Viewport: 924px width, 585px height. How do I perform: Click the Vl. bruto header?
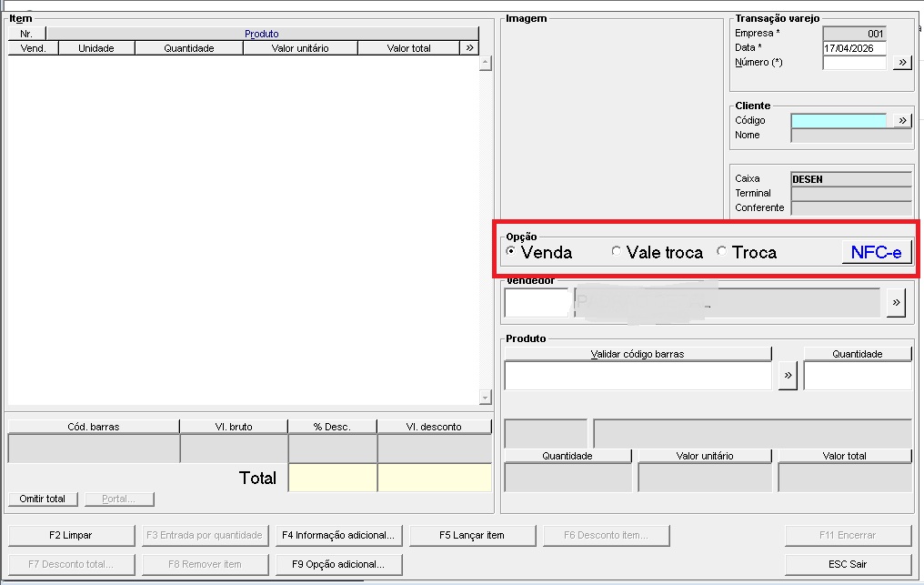(234, 427)
